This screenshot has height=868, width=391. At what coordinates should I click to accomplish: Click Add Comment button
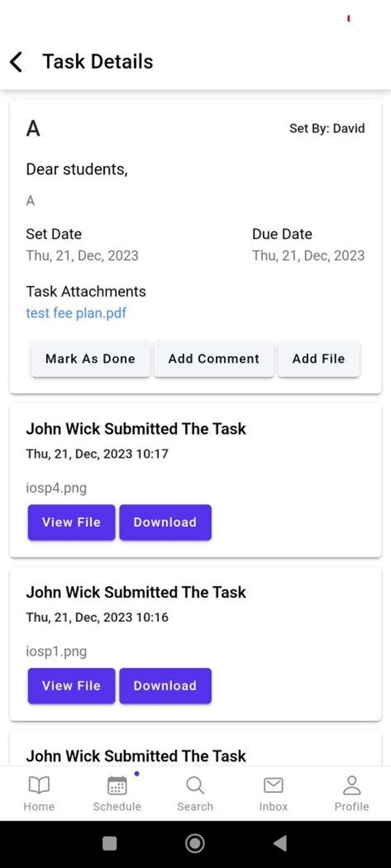tap(214, 359)
